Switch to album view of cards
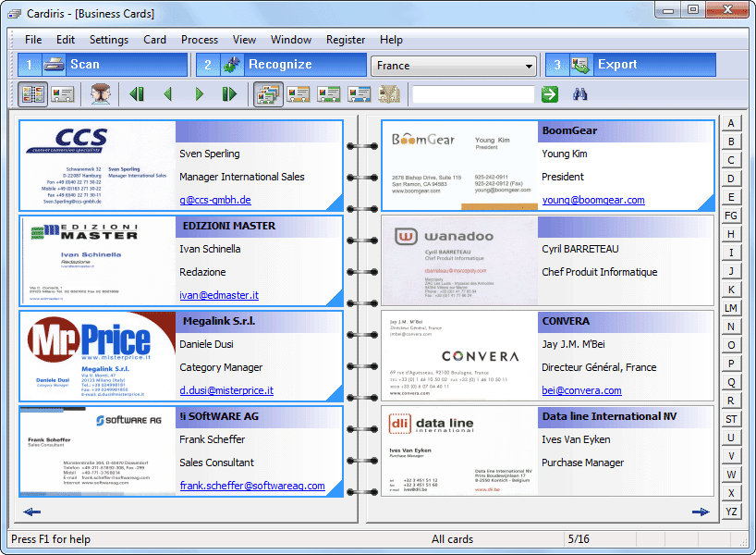This screenshot has width=756, height=555. pyautogui.click(x=32, y=94)
